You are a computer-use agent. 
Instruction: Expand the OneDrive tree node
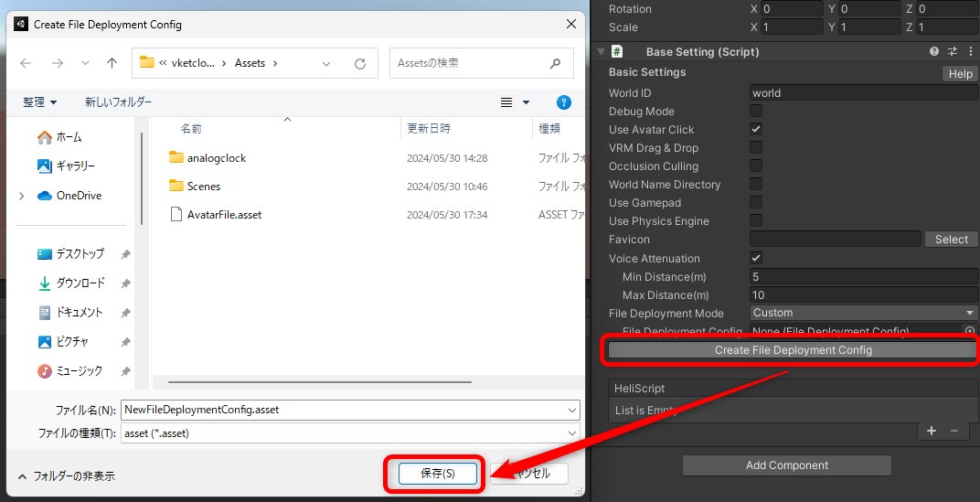pos(22,196)
